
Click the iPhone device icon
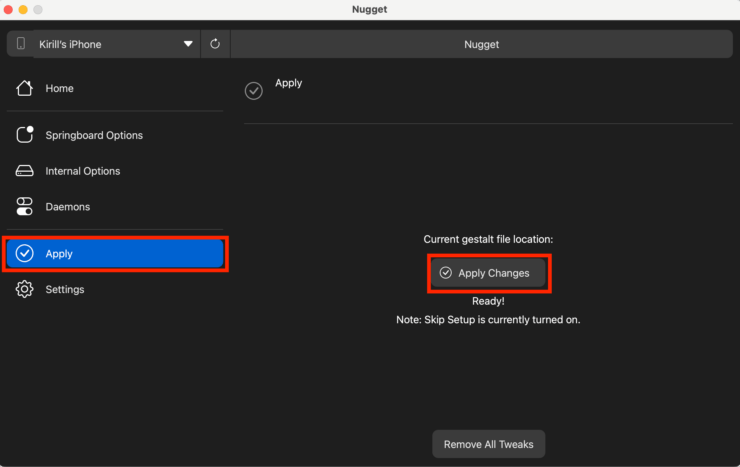[21, 44]
